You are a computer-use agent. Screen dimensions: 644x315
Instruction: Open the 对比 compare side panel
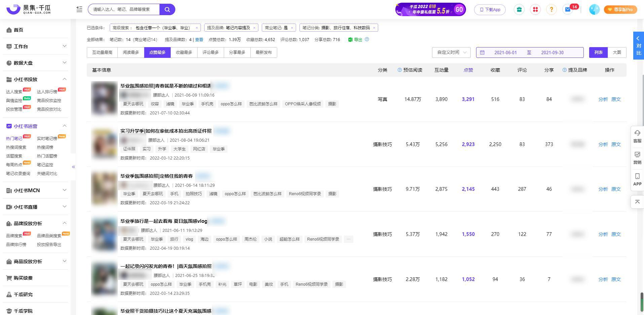click(x=638, y=46)
